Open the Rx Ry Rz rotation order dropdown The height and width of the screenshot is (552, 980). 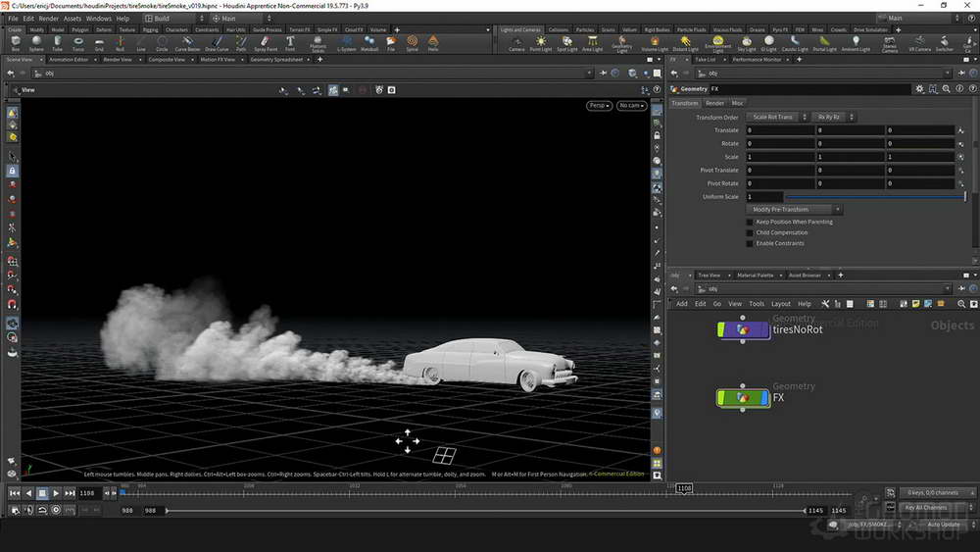click(x=833, y=117)
